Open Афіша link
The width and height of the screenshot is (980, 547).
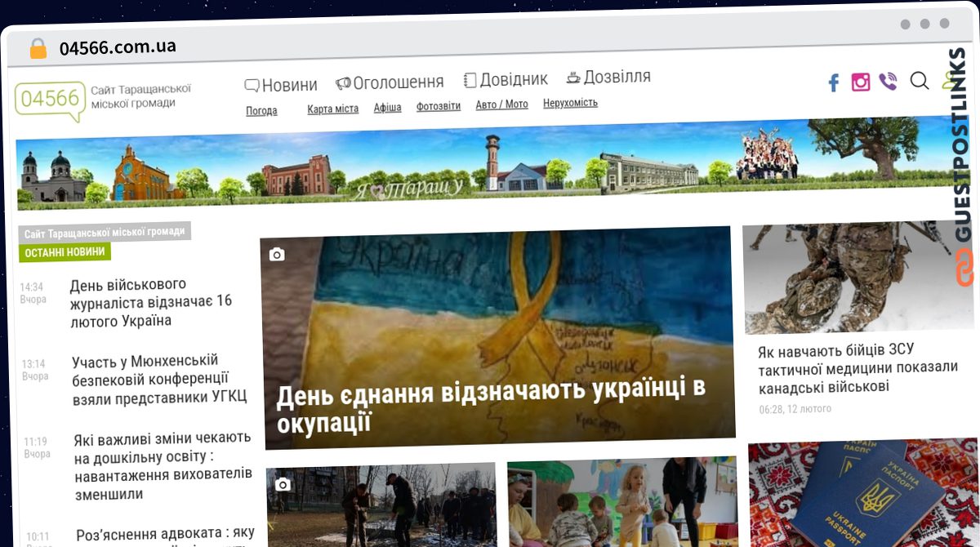point(387,107)
